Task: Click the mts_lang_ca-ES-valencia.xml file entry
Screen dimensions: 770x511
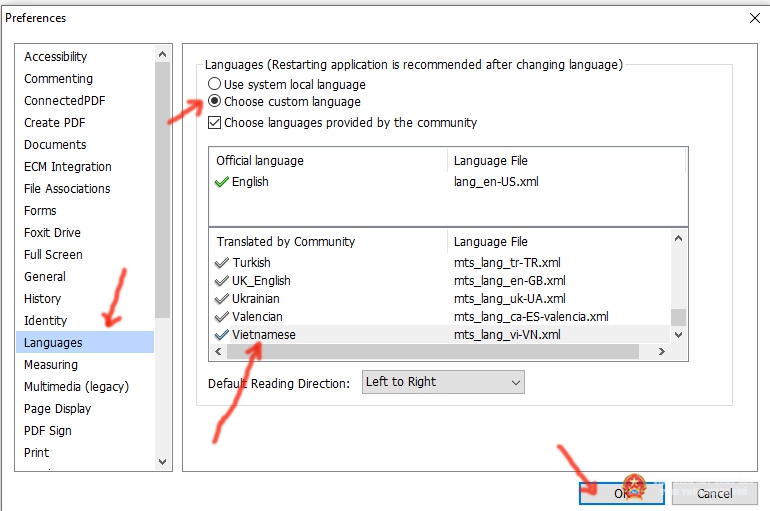Action: click(531, 317)
